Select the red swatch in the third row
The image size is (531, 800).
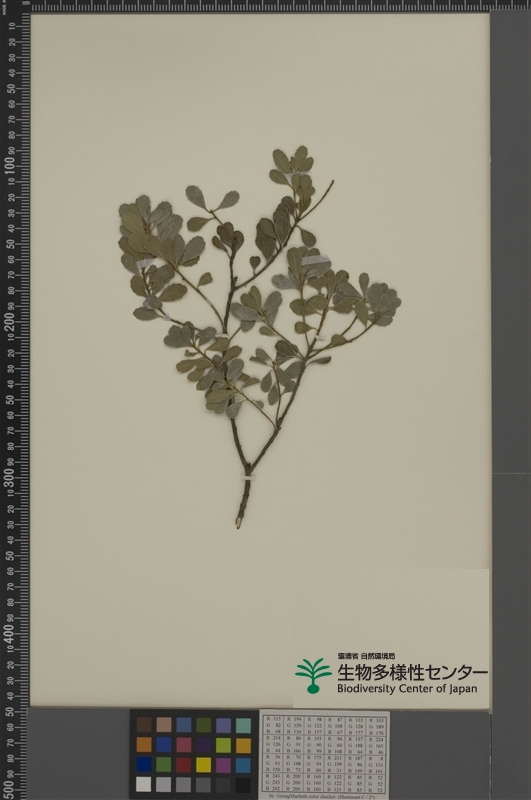(184, 765)
